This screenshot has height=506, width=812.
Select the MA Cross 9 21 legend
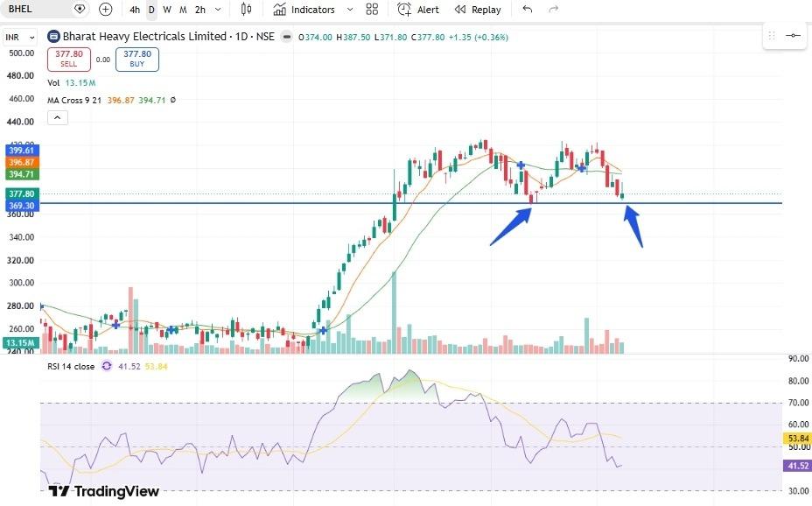74,100
